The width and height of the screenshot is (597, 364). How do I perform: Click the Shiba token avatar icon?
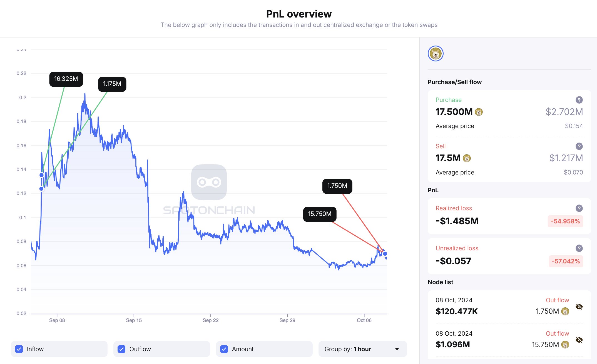(436, 54)
